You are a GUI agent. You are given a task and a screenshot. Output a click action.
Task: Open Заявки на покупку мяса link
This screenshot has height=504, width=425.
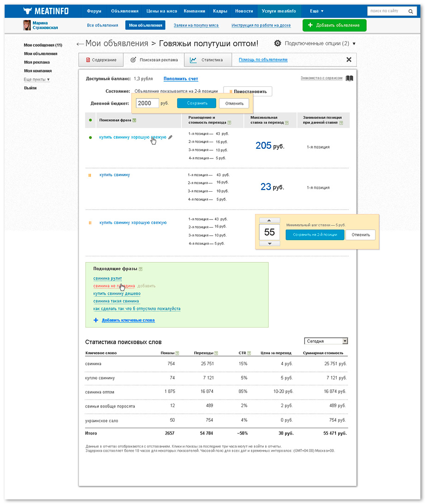(196, 25)
